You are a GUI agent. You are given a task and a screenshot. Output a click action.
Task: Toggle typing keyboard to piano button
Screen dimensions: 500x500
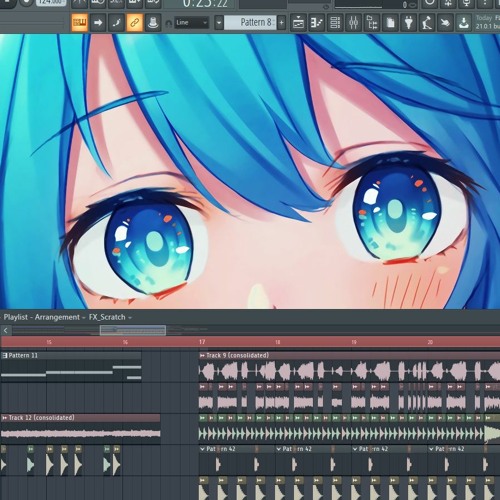pos(79,23)
